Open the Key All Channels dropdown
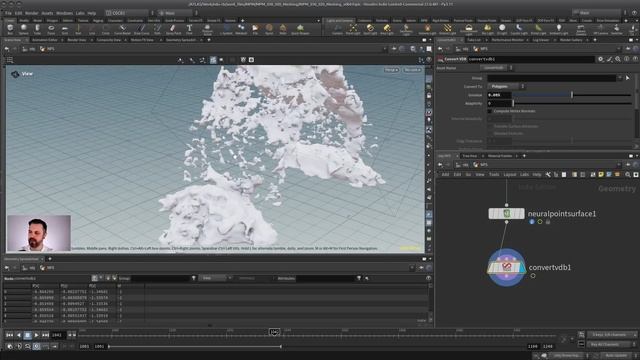640x360 pixels. click(x=611, y=344)
